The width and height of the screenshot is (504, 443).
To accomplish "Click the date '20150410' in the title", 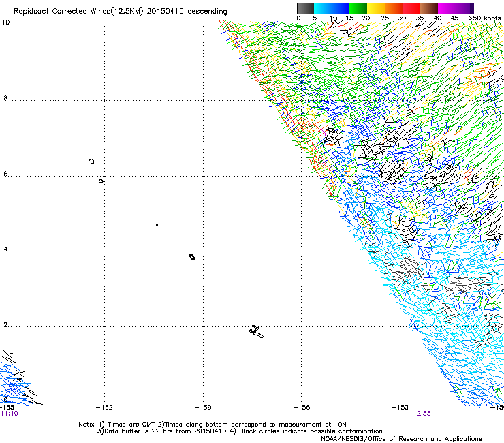I will 165,12.
